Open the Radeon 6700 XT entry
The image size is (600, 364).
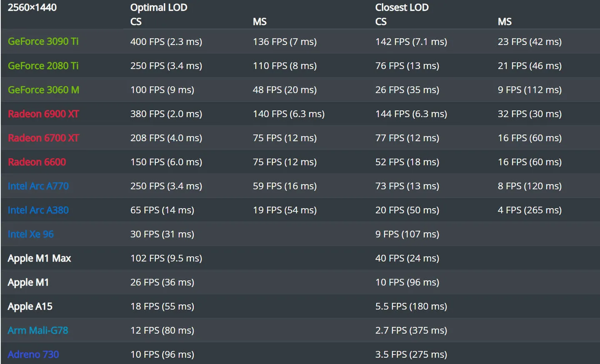click(43, 138)
